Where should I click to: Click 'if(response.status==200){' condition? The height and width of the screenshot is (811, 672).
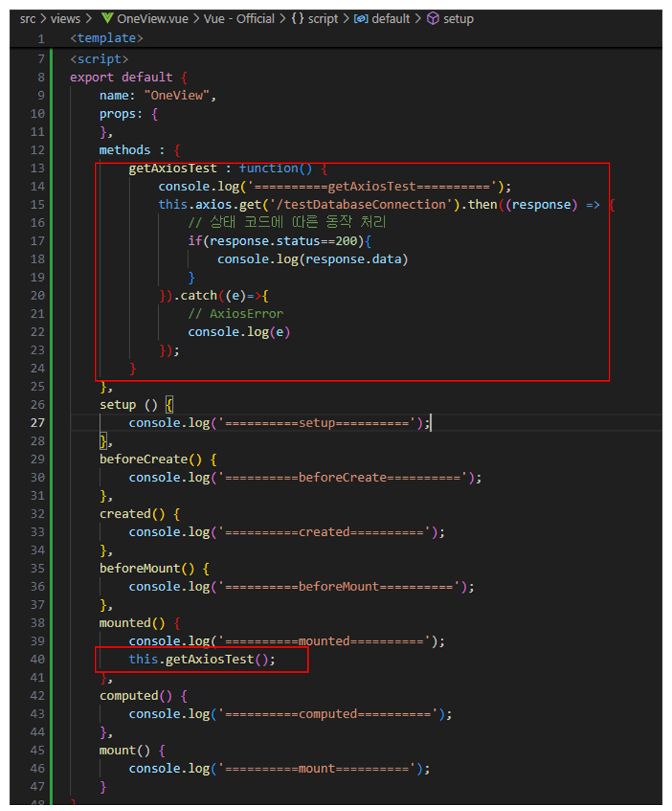[280, 241]
